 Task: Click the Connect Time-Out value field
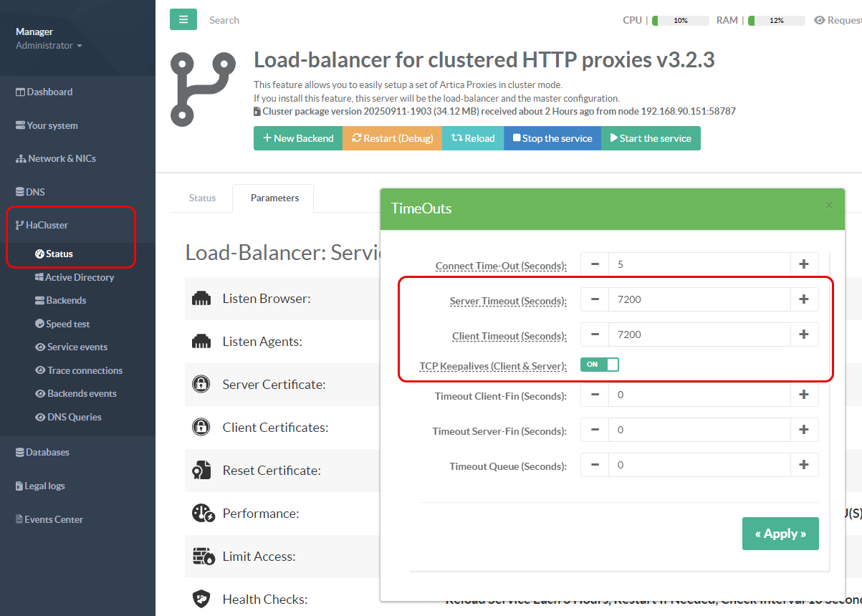tap(699, 264)
